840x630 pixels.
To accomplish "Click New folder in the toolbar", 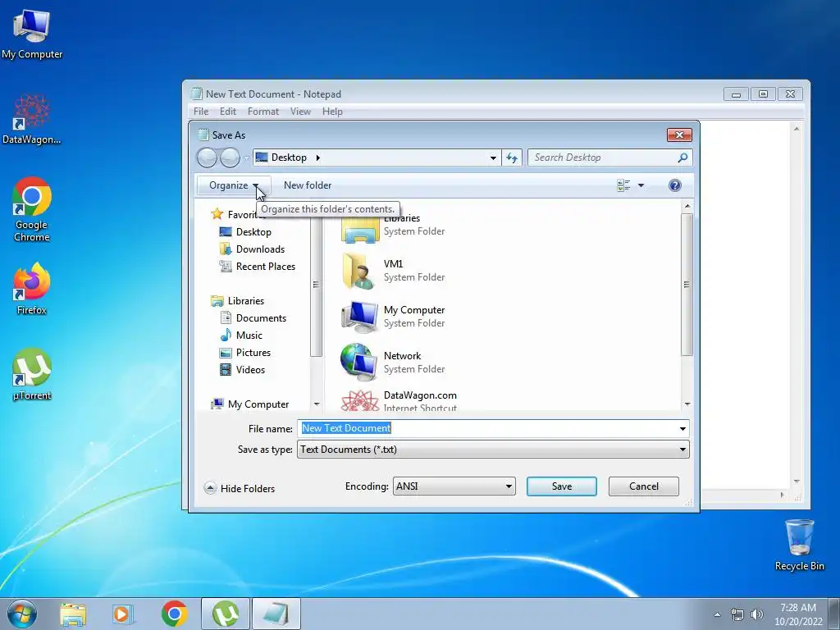I will click(x=308, y=185).
